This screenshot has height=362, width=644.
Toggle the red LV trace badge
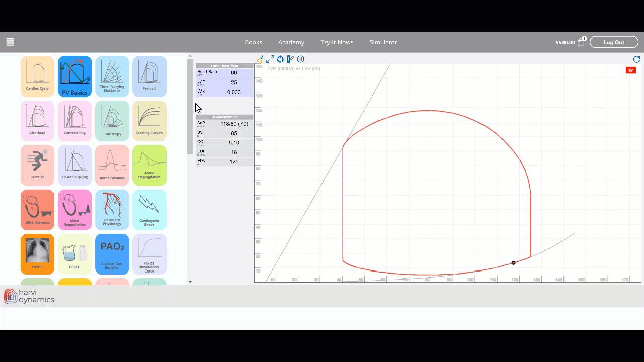(630, 70)
